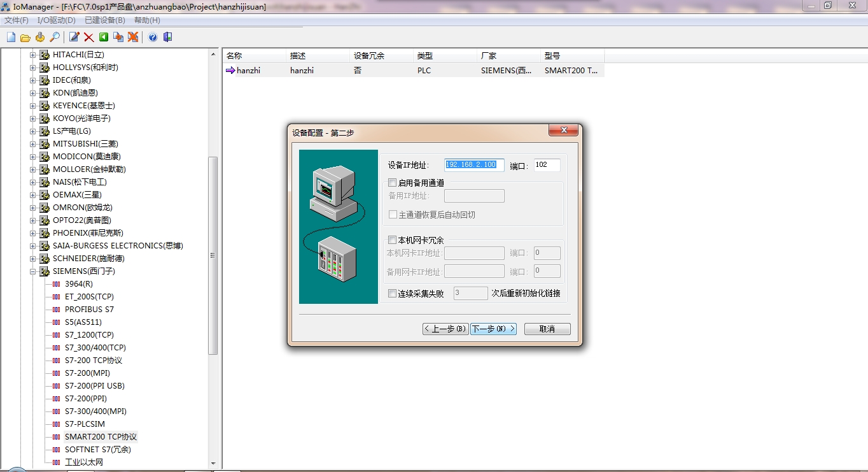This screenshot has height=472, width=868.
Task: Open the I/O驱动(D) menu
Action: click(x=56, y=20)
